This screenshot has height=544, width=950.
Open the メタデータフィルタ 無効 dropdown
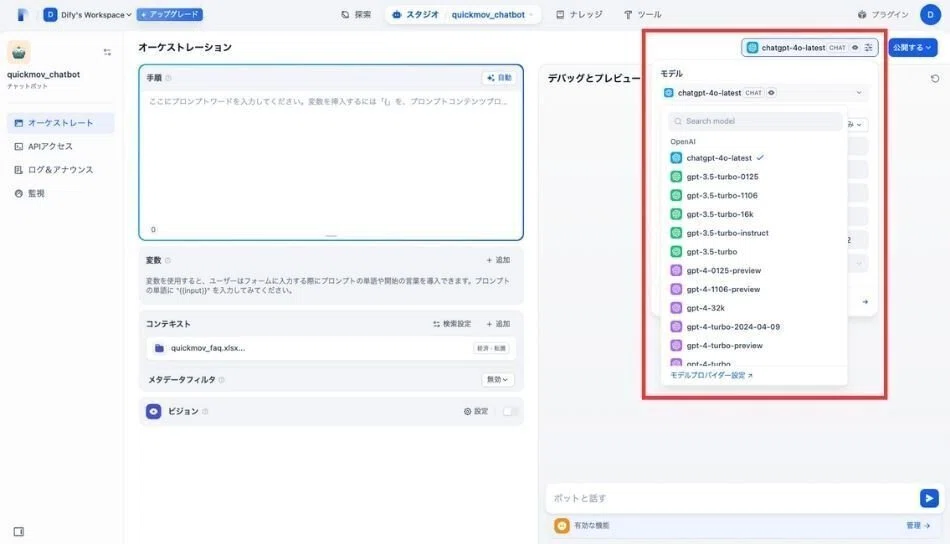(497, 380)
